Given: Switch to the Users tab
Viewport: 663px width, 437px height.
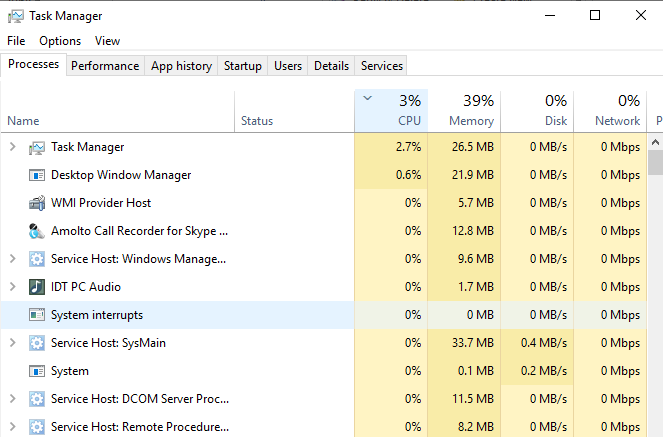Looking at the screenshot, I should [x=288, y=66].
